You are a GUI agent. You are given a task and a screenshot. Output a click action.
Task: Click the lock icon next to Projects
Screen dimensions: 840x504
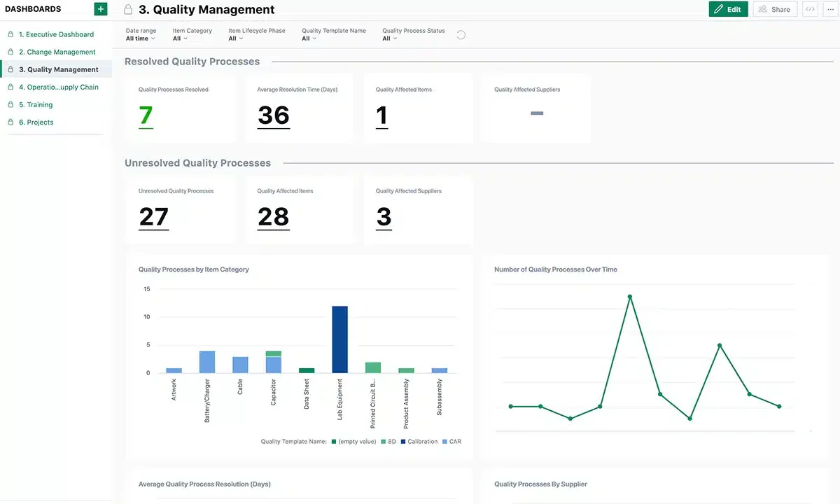coord(10,122)
